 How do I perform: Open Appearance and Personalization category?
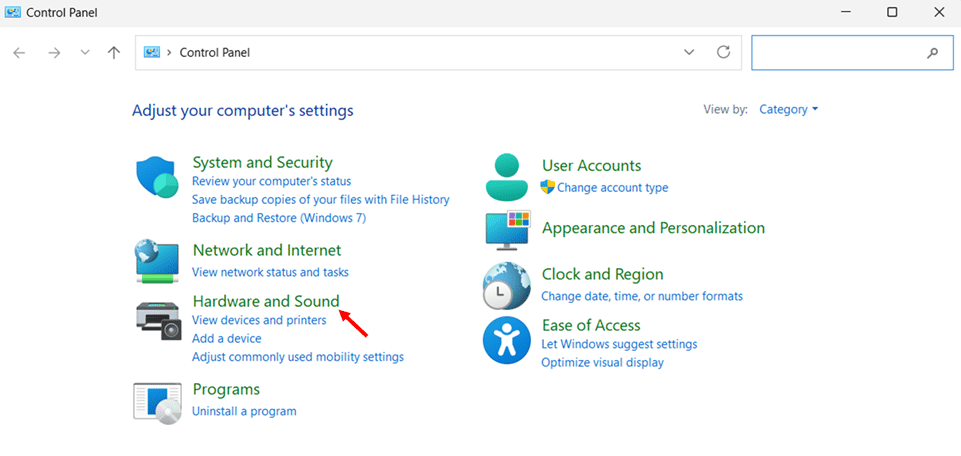click(x=653, y=228)
